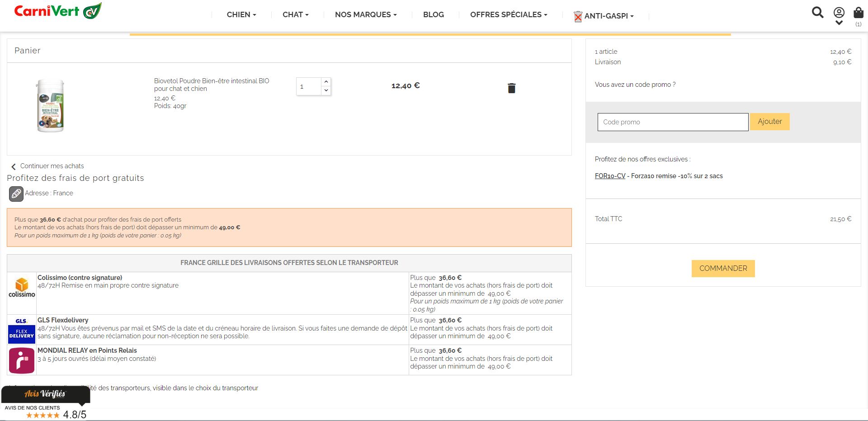Focus the quantity input field
868x421 pixels.
tap(309, 86)
